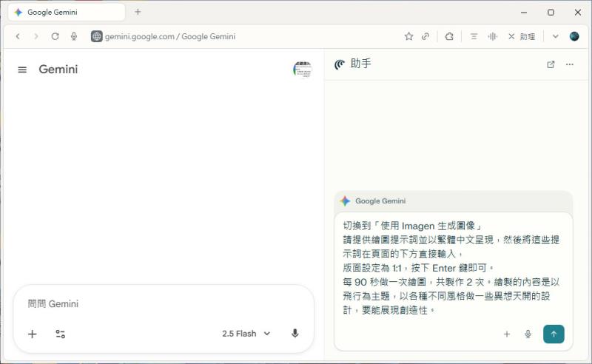This screenshot has width=592, height=364.
Task: Focus the 問問 Gemini prompt field
Action: pyautogui.click(x=164, y=303)
